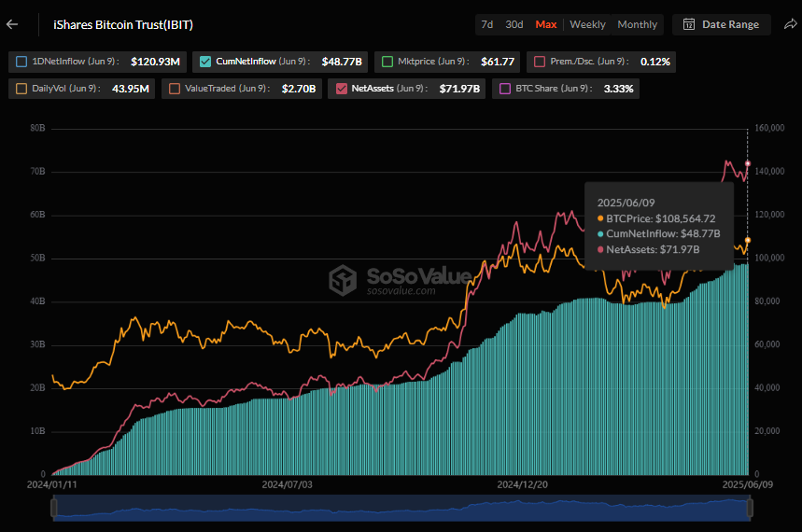Click the 2024/07/03 x-axis label
Viewport: 802px width, 532px height.
[x=287, y=484]
